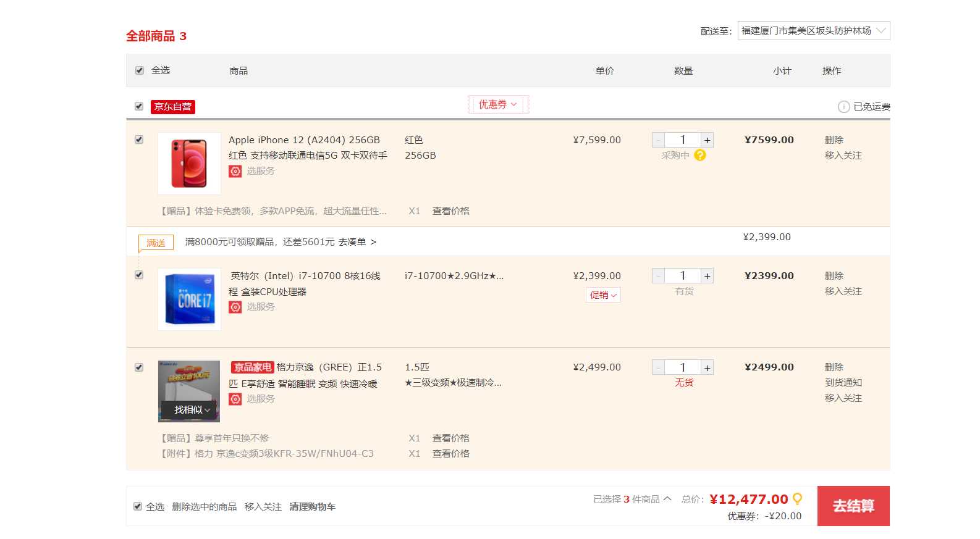Decrease GREE air conditioner quantity with minus
The width and height of the screenshot is (980, 539).
[658, 367]
